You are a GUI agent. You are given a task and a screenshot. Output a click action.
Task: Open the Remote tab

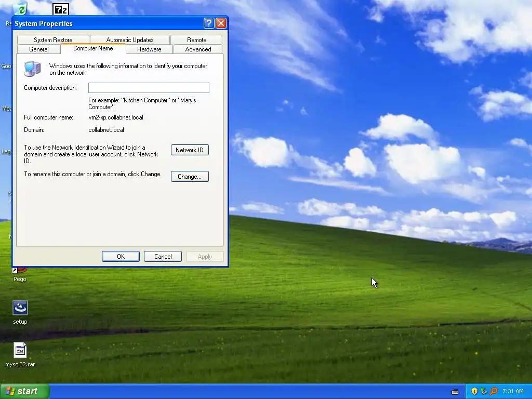196,39
